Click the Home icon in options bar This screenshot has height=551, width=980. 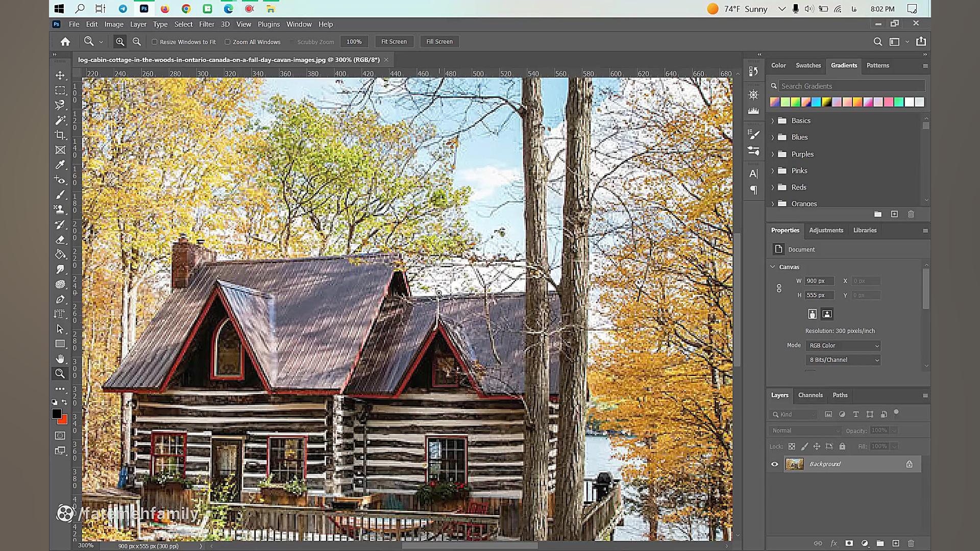tap(65, 42)
